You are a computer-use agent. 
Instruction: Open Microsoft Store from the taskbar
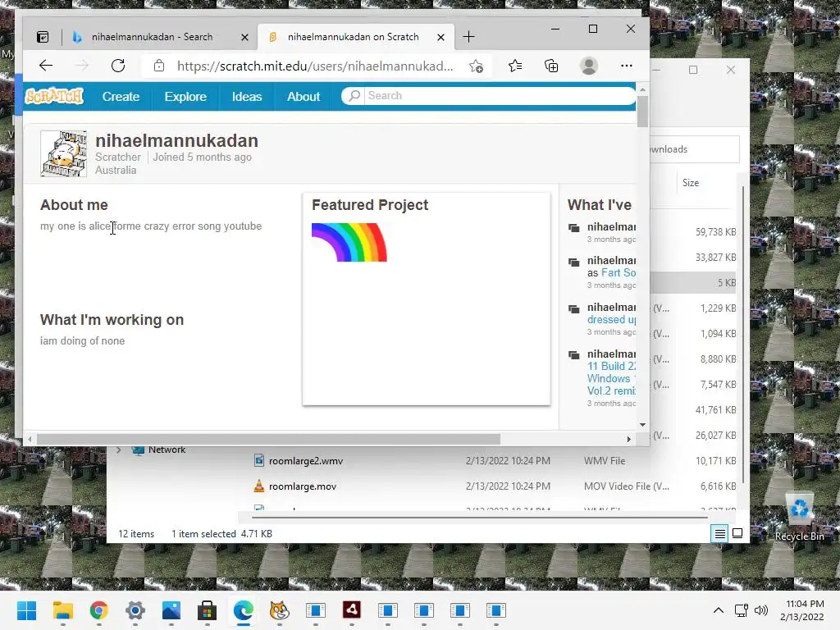click(208, 610)
